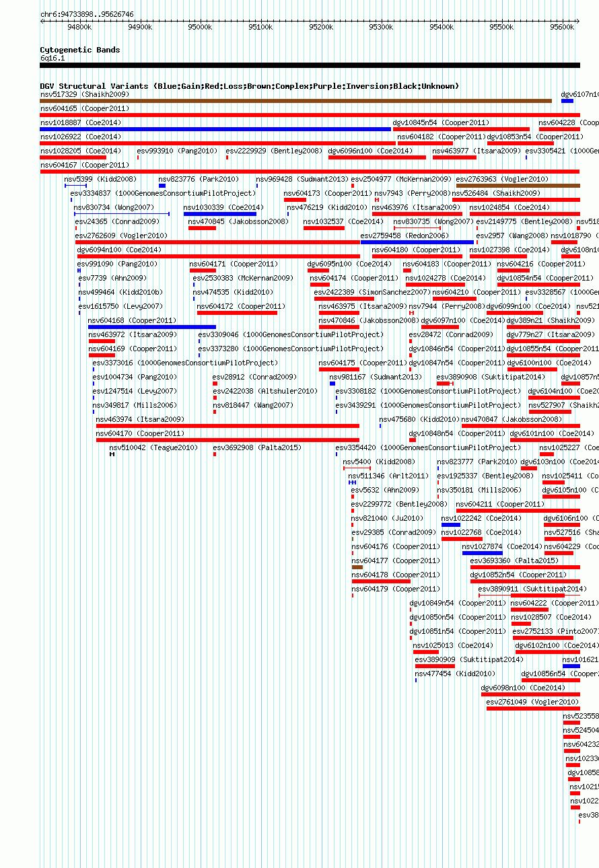Open variant nsv1018887 (Coe2014) label
Viewport: 599px width, 868px height.
pos(81,122)
